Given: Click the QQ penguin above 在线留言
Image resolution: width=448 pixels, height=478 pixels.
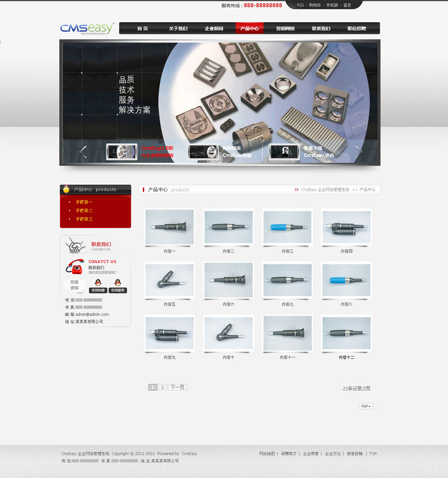Looking at the screenshot, I should [117, 283].
